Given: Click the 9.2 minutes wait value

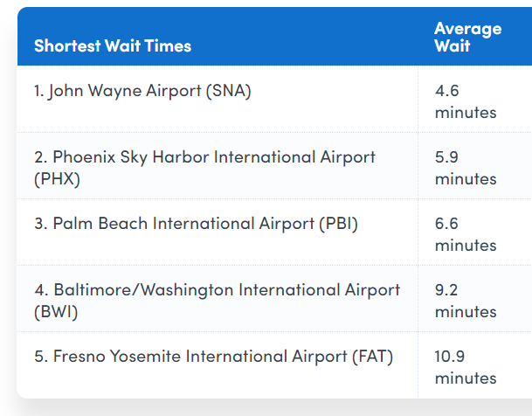Looking at the screenshot, I should 466,301.
